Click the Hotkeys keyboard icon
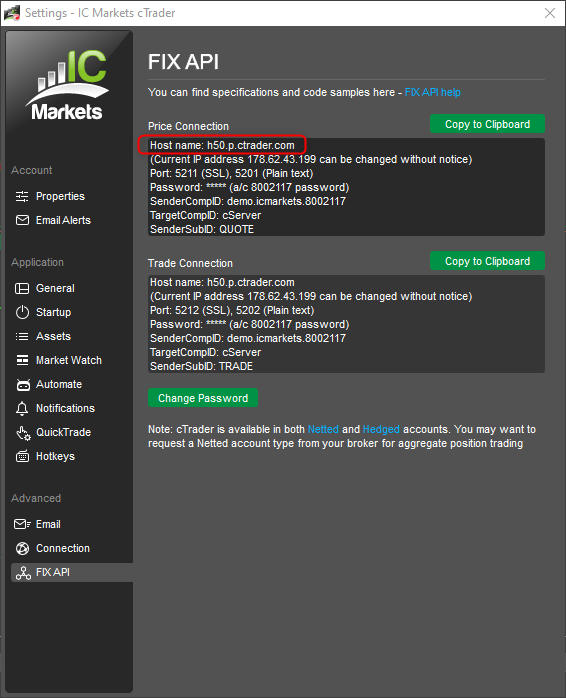 pos(22,457)
